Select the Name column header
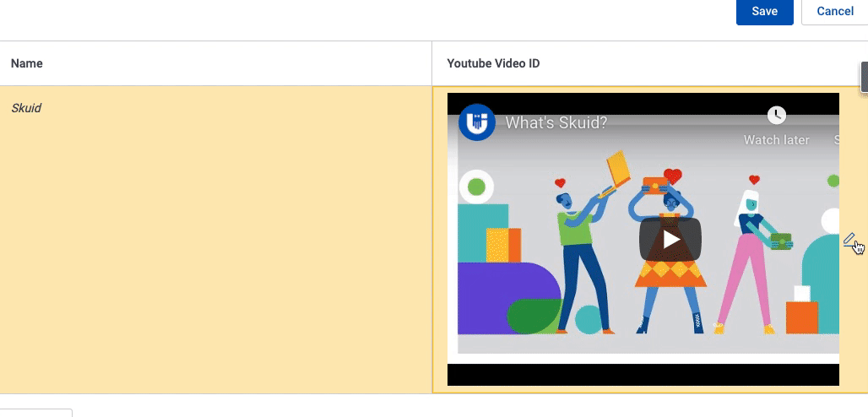Viewport: 868px width, 417px height. [27, 63]
